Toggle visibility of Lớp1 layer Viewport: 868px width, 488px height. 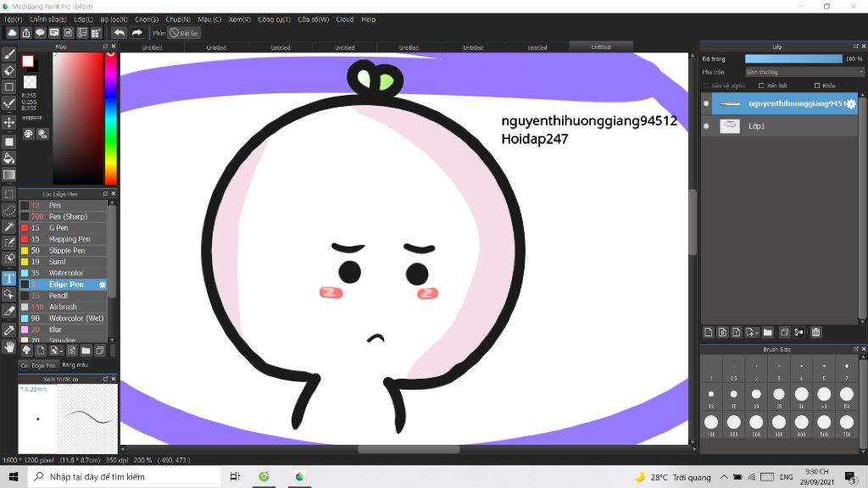tap(706, 126)
